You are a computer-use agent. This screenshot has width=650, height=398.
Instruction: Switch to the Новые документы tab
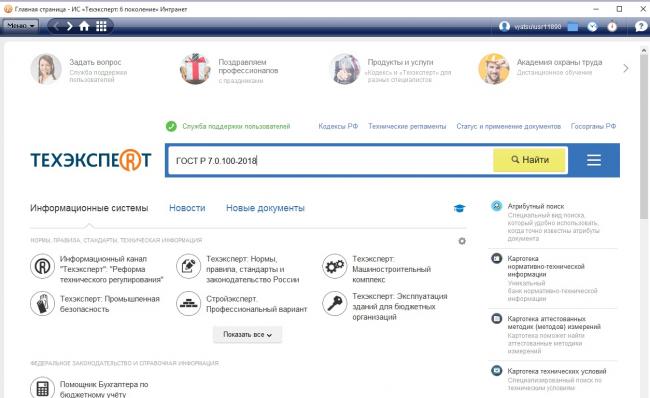tap(265, 208)
